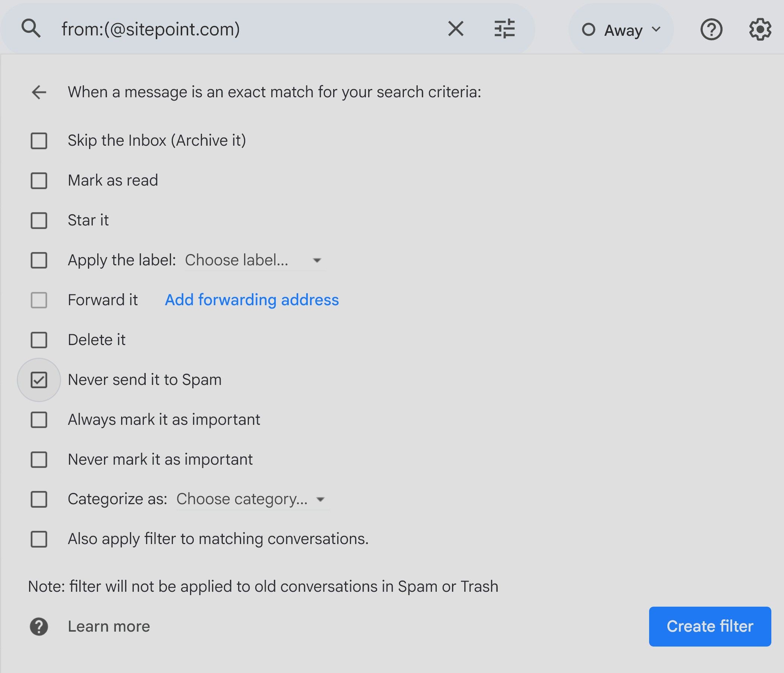
Task: Go back using the left arrow
Action: [39, 92]
